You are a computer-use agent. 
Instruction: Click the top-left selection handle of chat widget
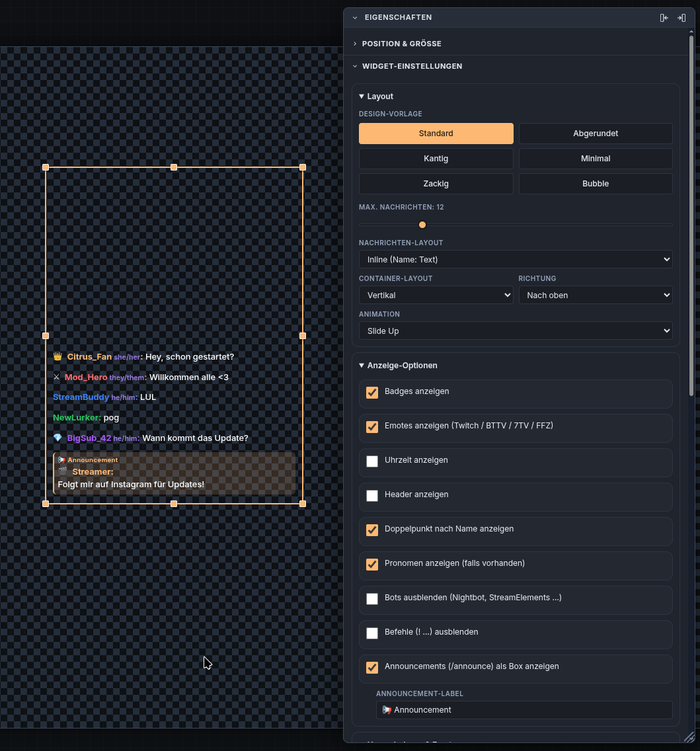pos(46,167)
